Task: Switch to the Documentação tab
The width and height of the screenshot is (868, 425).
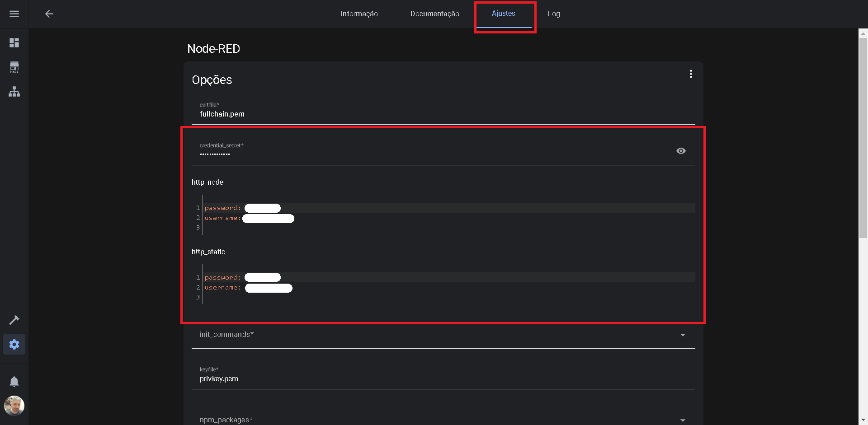Action: (x=434, y=14)
